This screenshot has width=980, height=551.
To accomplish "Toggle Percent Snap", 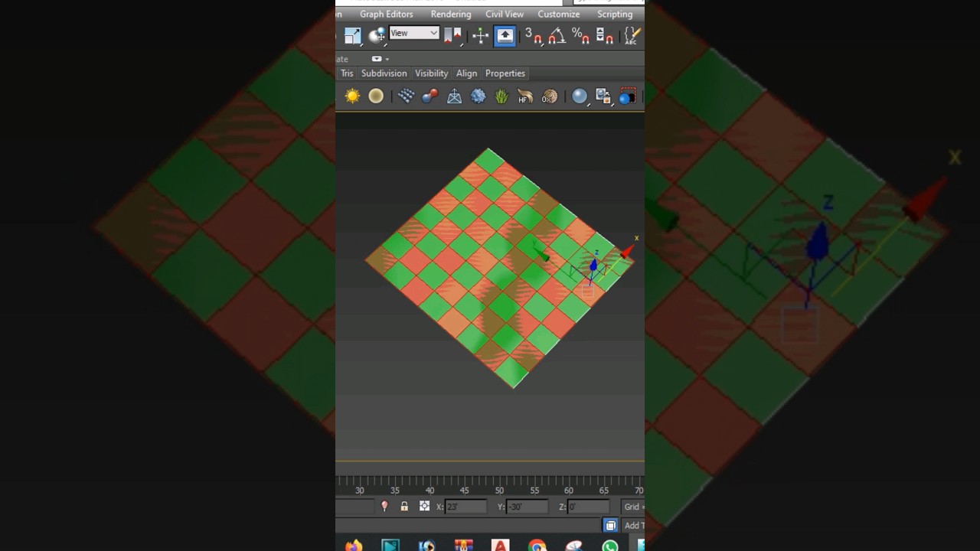I will (581, 35).
